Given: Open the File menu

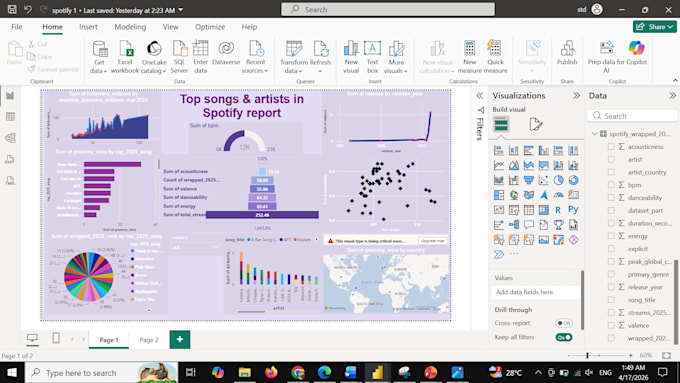Looking at the screenshot, I should (16, 27).
